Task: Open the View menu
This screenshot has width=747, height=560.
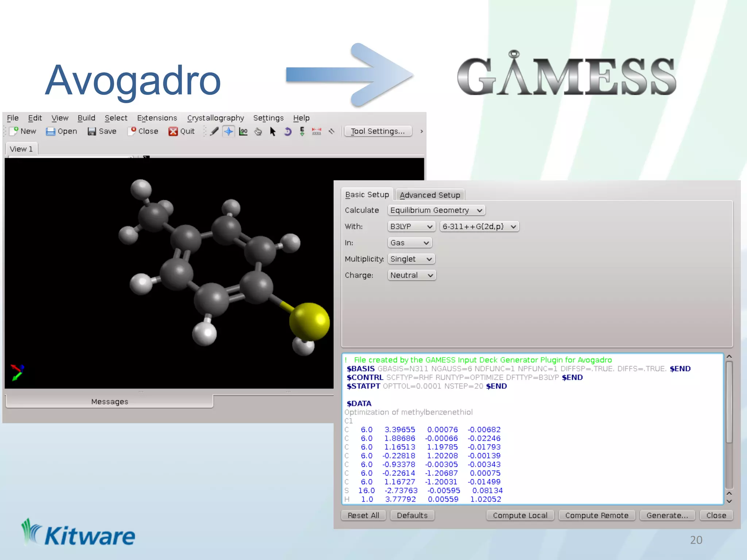Action: (60, 118)
